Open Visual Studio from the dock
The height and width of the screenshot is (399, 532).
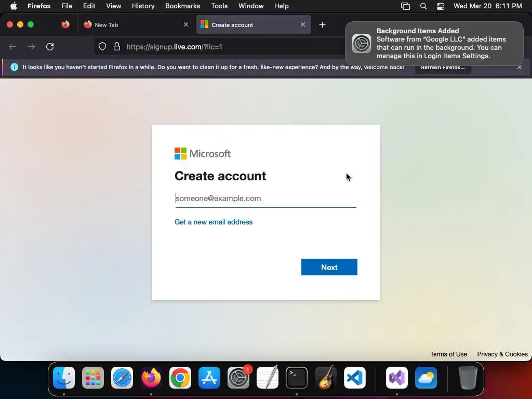[x=397, y=378]
